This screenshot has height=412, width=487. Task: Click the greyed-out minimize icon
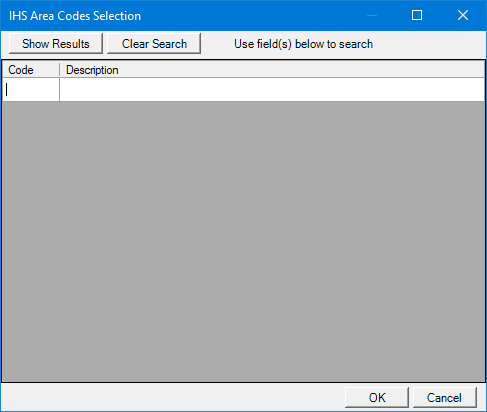pyautogui.click(x=372, y=15)
